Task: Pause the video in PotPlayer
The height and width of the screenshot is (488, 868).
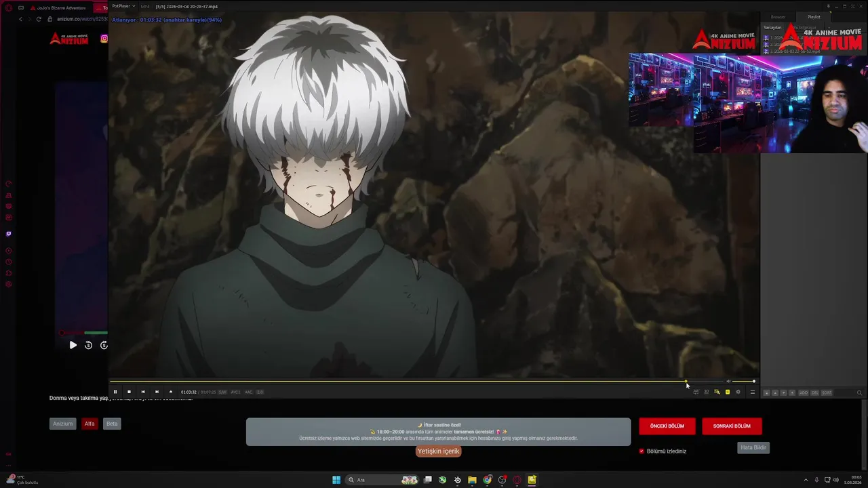Action: (x=115, y=392)
